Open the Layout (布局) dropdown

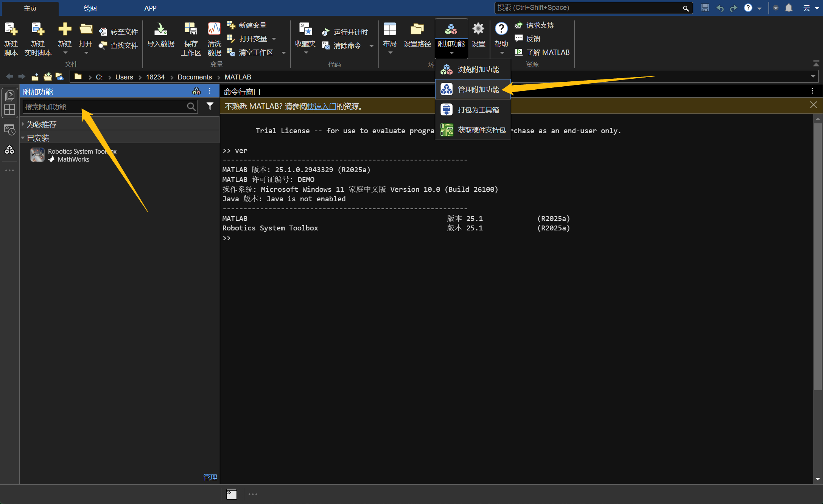pos(390,38)
